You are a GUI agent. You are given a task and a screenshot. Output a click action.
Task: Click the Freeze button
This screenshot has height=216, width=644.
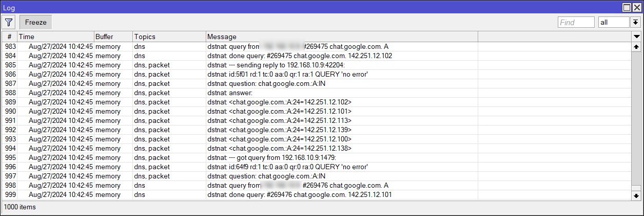[36, 22]
